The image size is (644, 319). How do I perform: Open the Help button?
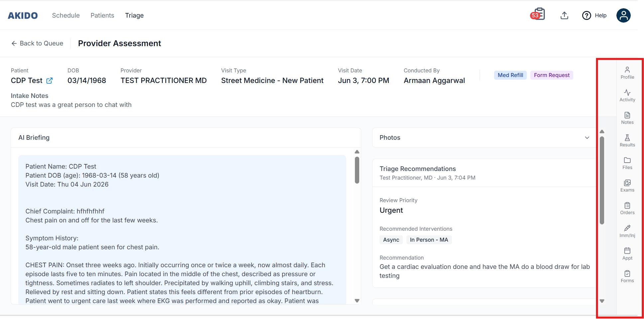point(594,15)
